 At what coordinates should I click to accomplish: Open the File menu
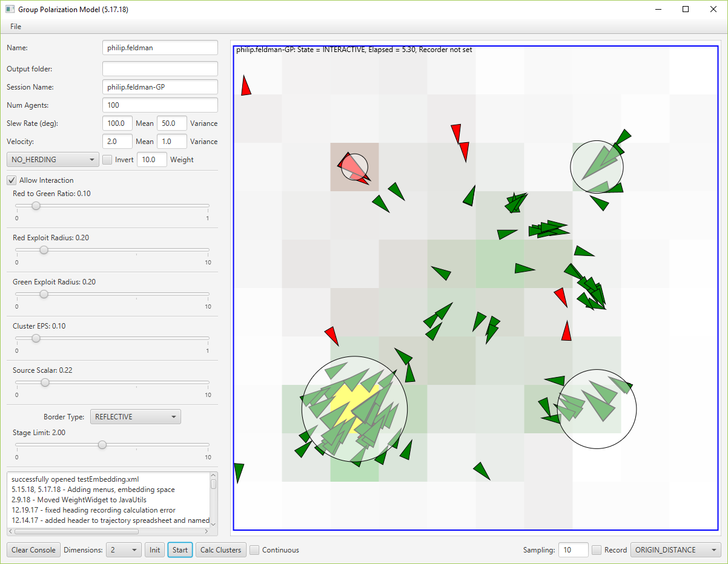click(x=16, y=27)
